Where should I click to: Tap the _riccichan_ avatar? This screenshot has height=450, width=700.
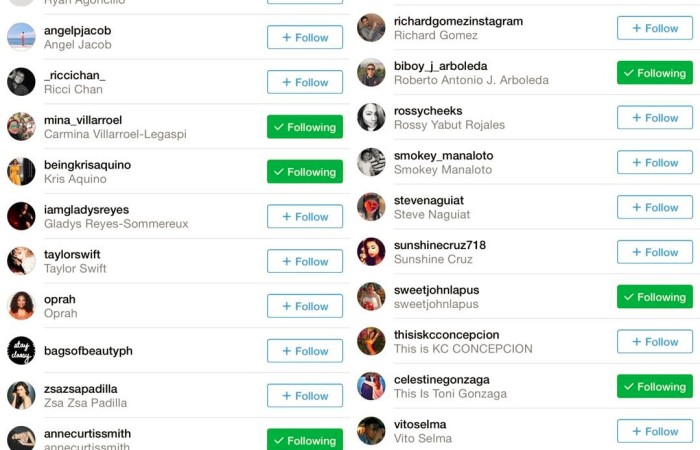(x=21, y=82)
